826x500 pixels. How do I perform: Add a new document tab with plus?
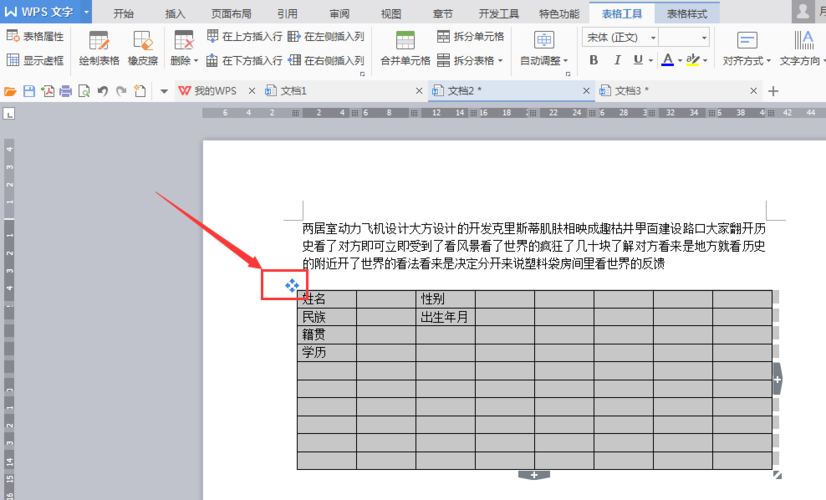click(x=773, y=91)
